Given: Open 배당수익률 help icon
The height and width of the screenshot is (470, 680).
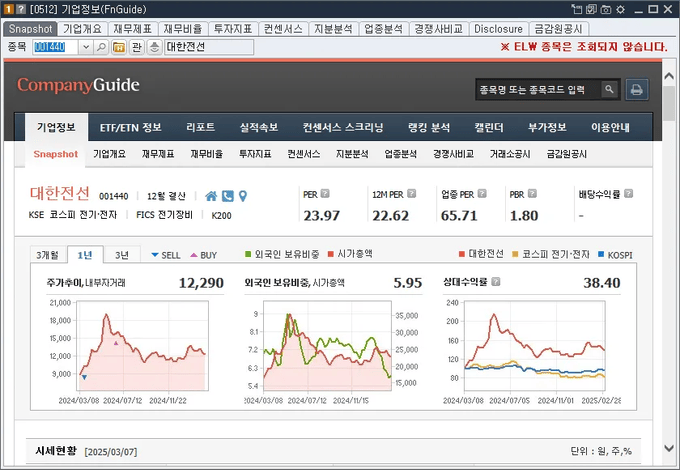Looking at the screenshot, I should point(628,194).
